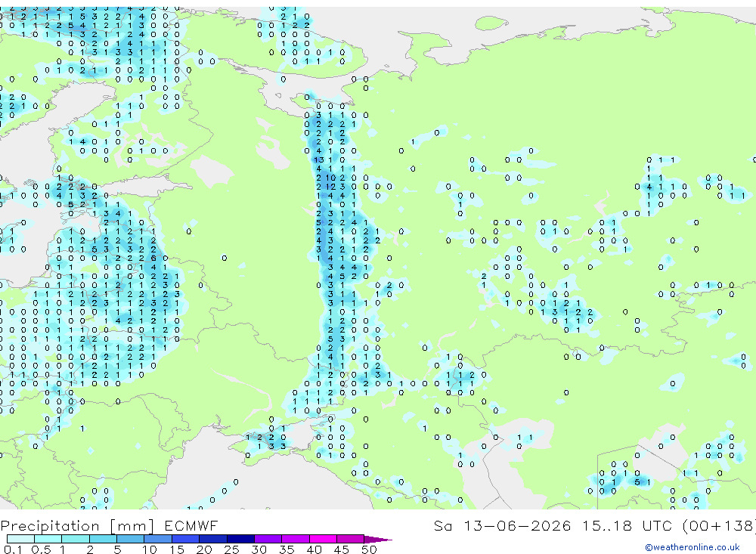Click the '35' legend scale label
Viewport: 756px width, 554px height.
pos(287,549)
